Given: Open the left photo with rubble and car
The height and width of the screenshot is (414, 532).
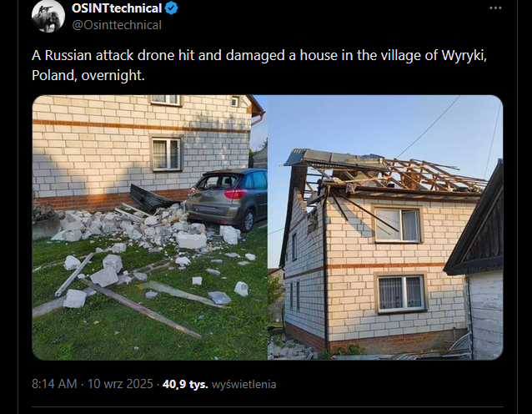Looking at the screenshot, I should (149, 227).
